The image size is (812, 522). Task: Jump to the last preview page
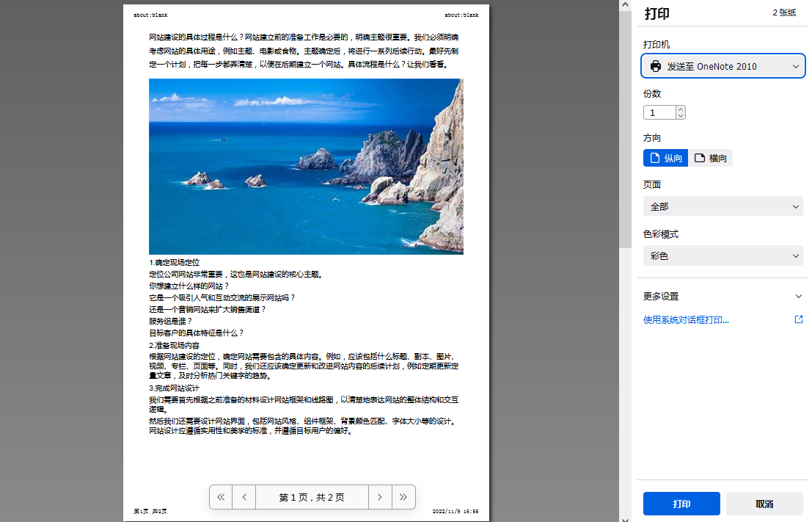coord(403,497)
